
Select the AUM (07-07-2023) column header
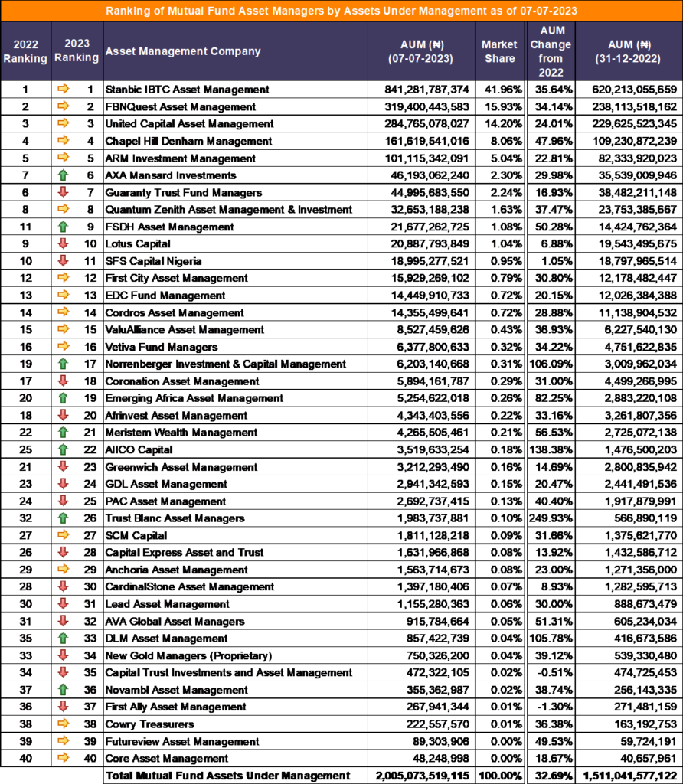420,51
